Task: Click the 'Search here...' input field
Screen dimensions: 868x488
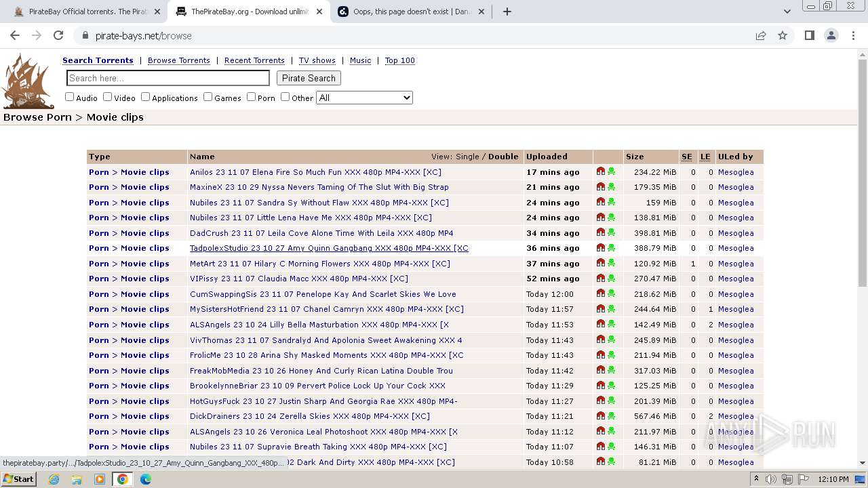Action: coord(167,78)
